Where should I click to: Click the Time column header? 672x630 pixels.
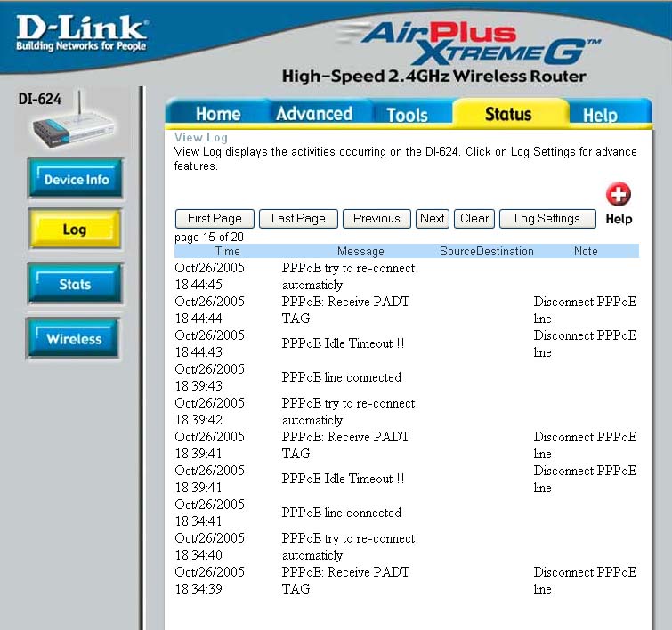click(x=227, y=251)
